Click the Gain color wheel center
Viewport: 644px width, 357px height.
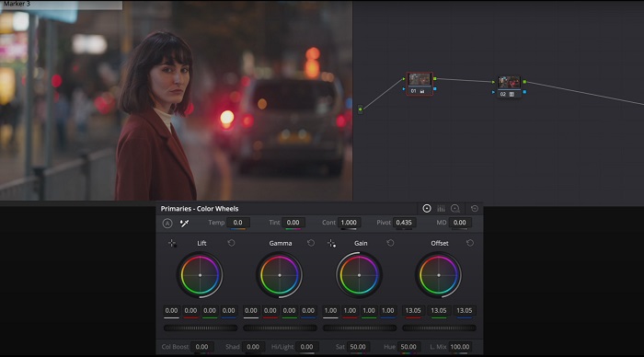(x=359, y=275)
